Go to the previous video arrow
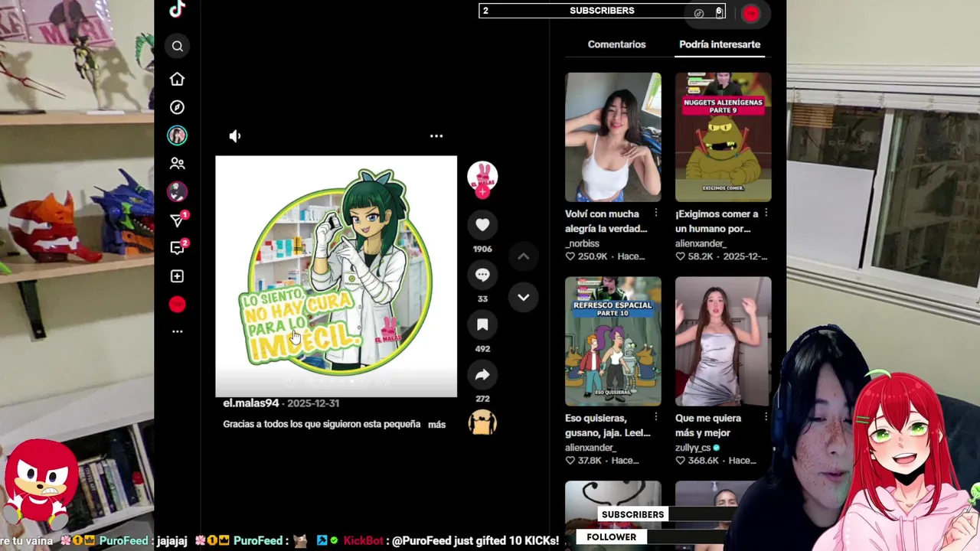Viewport: 980px width, 551px height. tap(524, 256)
